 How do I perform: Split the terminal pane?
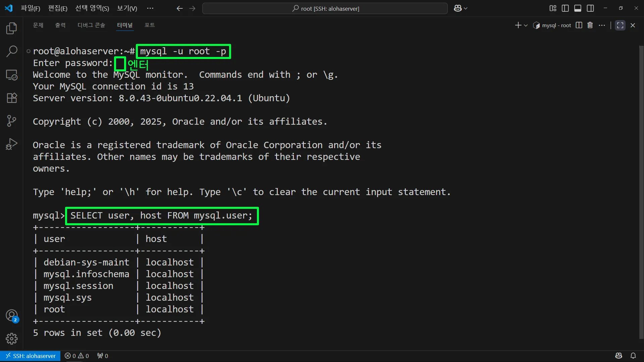pyautogui.click(x=579, y=25)
